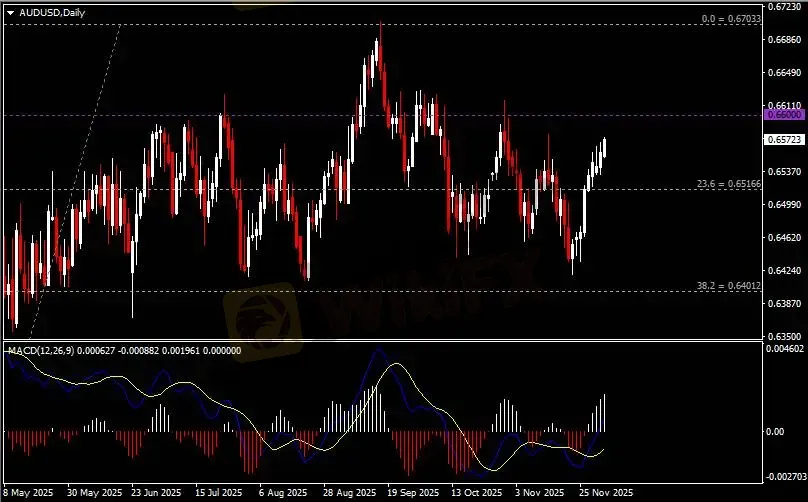Click the MACD zero level 0.00 label

tap(779, 431)
